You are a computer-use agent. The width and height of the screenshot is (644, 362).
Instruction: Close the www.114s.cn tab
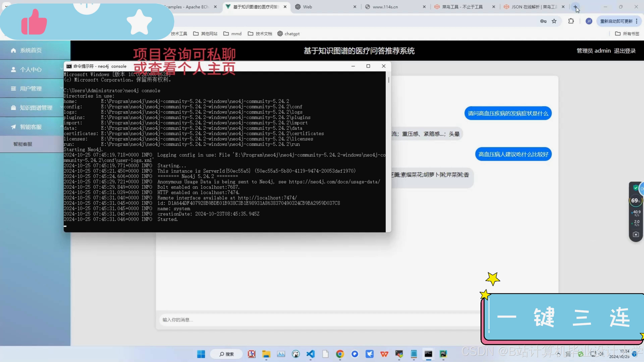pyautogui.click(x=424, y=7)
